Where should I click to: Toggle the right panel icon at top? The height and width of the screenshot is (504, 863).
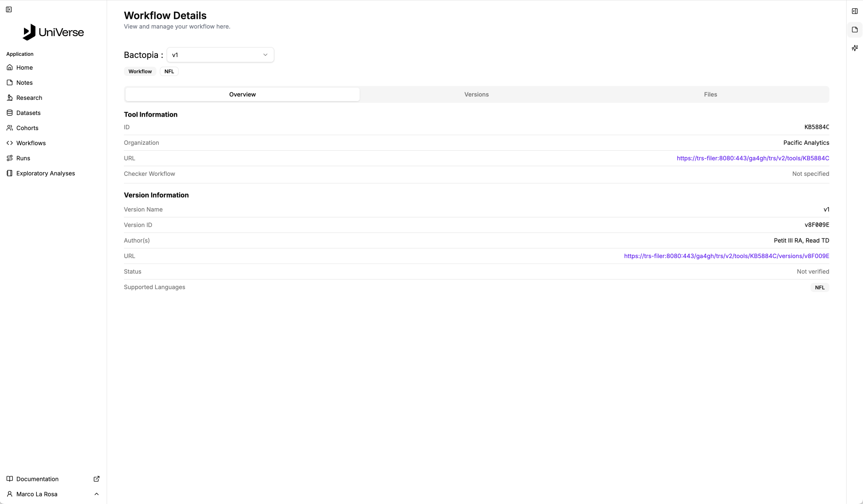coord(855,11)
